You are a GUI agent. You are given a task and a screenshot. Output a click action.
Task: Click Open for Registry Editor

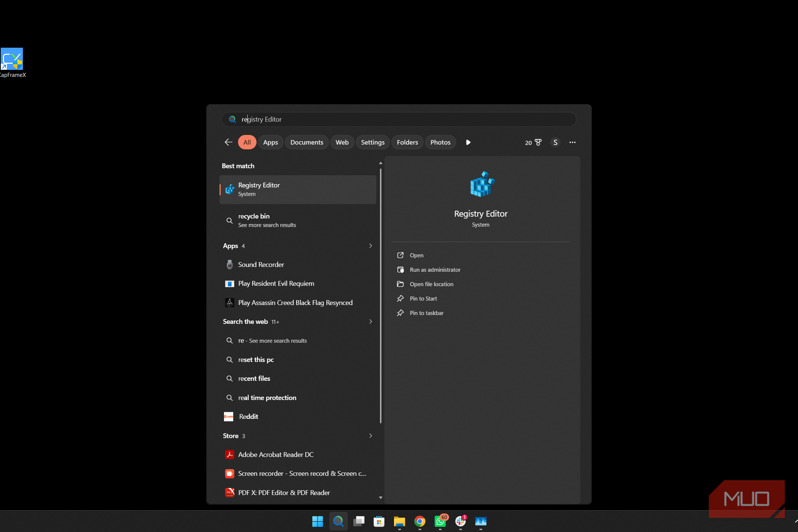[417, 255]
